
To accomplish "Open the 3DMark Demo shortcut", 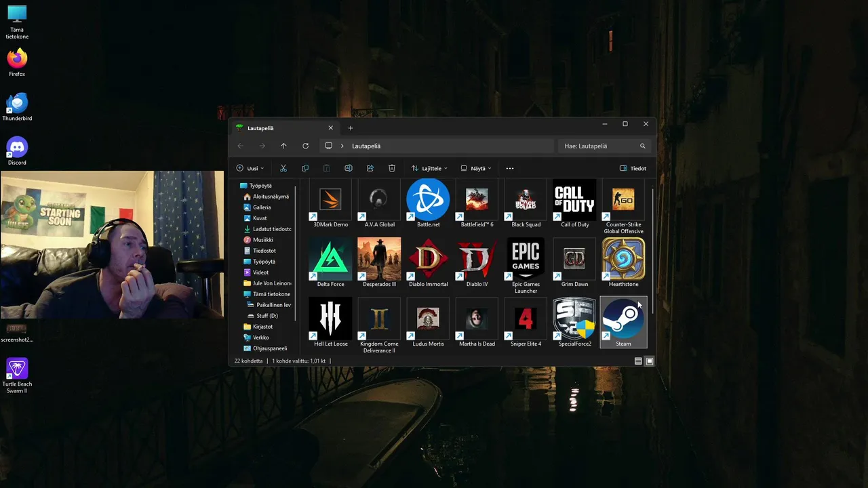I will pyautogui.click(x=330, y=203).
